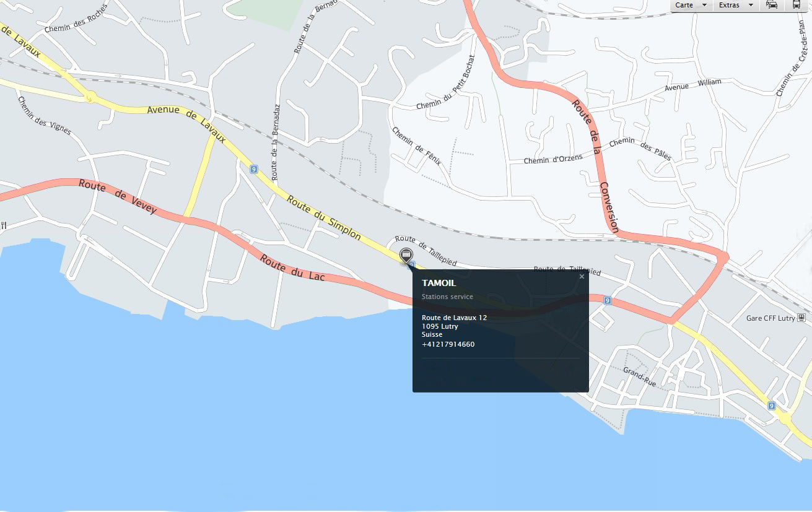Click the restaurant fork-and-knife map icon
Screen dimensions: 812x512
tap(4, 225)
